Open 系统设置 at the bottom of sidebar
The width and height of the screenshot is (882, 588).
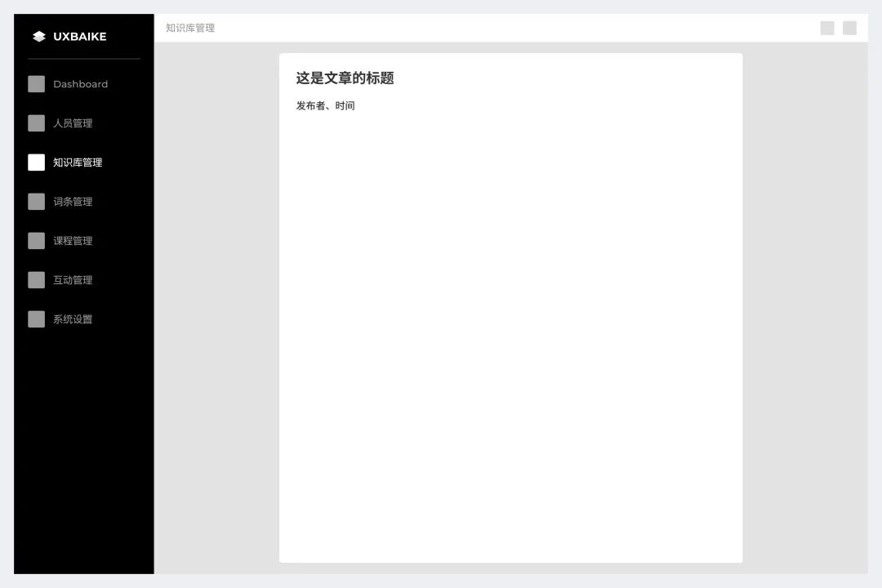click(72, 318)
